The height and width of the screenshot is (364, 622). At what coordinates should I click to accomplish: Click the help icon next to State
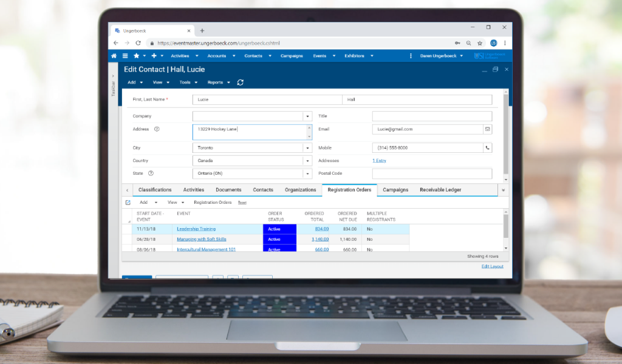[151, 174]
